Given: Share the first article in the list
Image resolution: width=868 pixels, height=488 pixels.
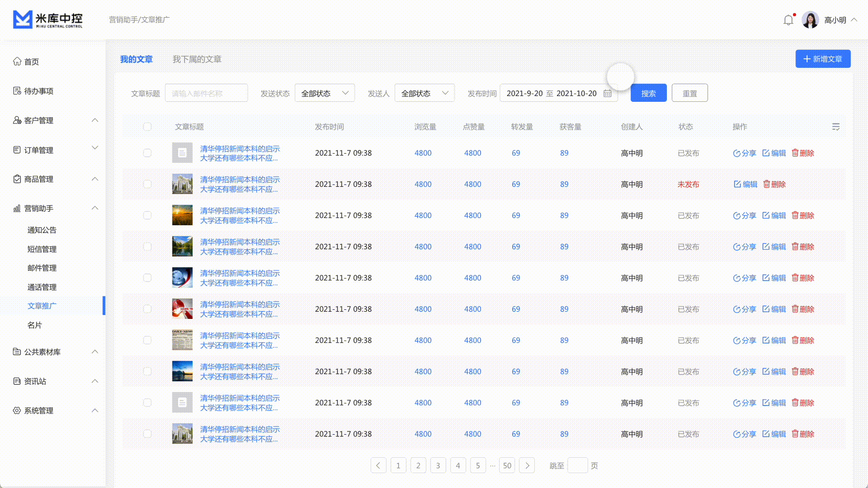Looking at the screenshot, I should 745,153.
